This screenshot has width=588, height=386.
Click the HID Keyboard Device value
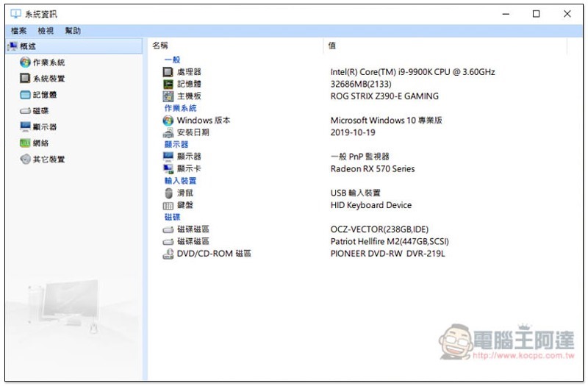point(371,205)
